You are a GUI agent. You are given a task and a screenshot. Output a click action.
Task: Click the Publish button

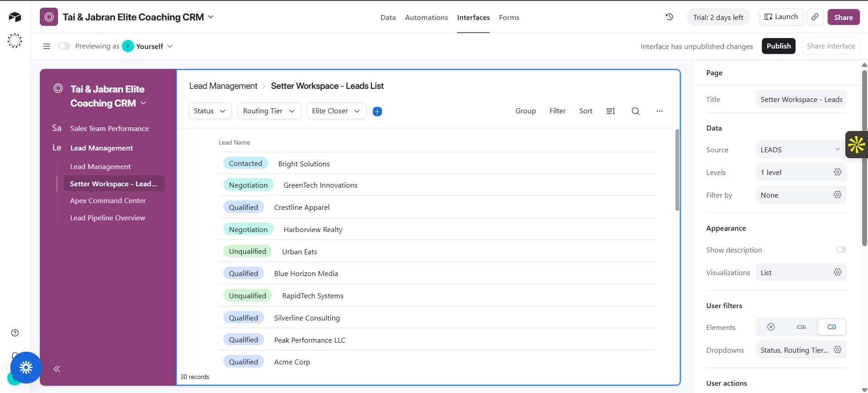[x=778, y=46]
